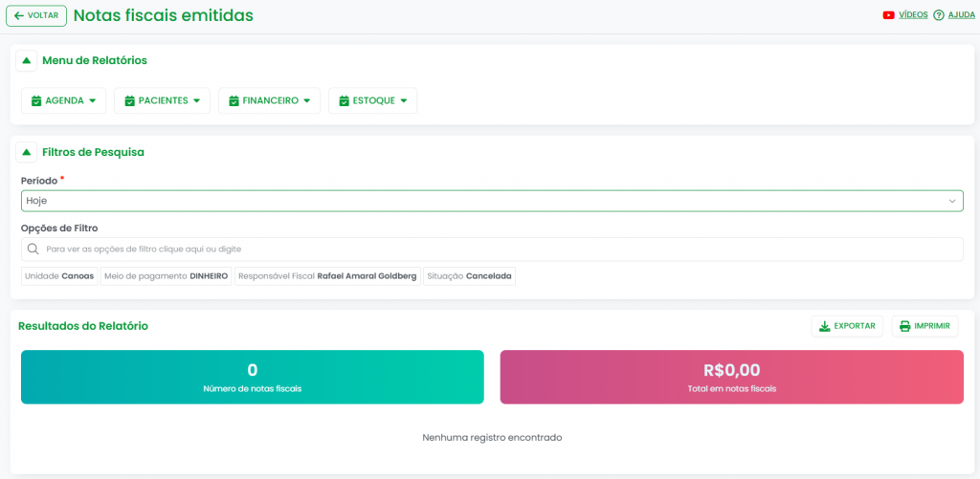The width and height of the screenshot is (980, 479).
Task: Click the YouTube videos icon
Action: coord(889,15)
